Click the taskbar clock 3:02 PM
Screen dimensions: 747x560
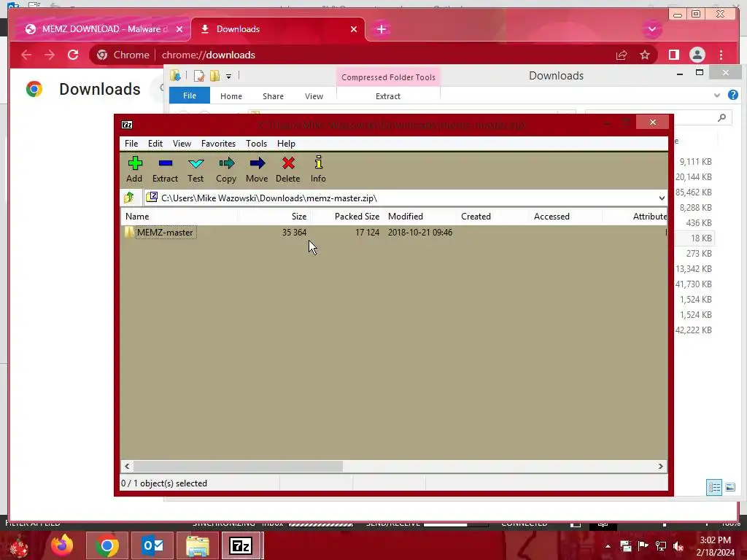715,540
